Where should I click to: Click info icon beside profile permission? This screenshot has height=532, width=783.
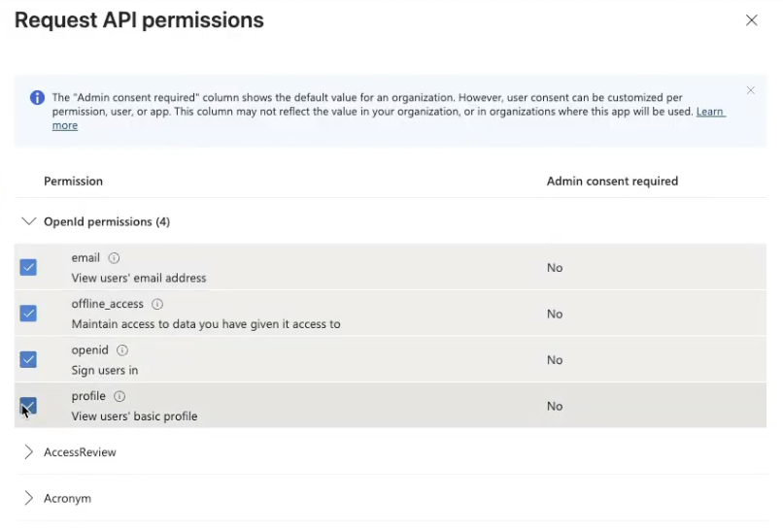click(x=119, y=396)
